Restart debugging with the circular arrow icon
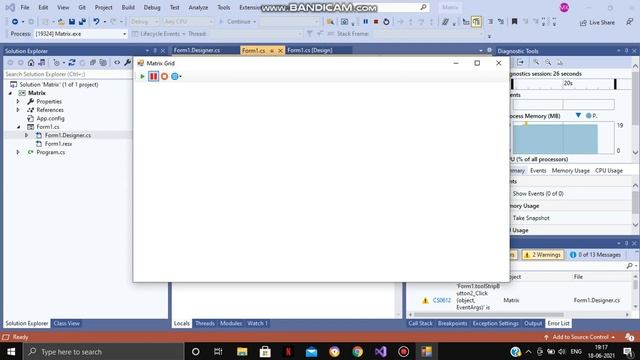Screen dimensions: 640x360 [386, 22]
